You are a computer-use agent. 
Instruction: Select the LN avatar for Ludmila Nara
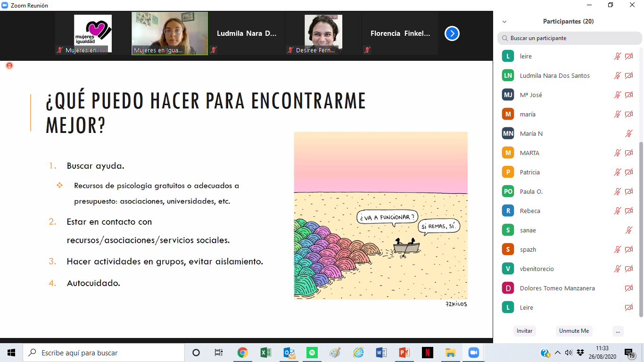pos(508,75)
